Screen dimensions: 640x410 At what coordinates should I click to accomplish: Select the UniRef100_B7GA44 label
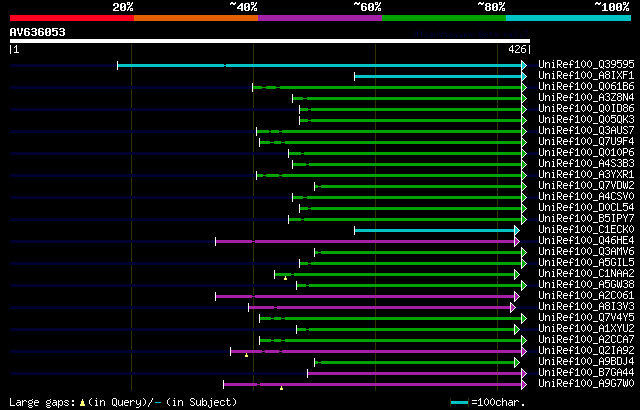(x=586, y=373)
